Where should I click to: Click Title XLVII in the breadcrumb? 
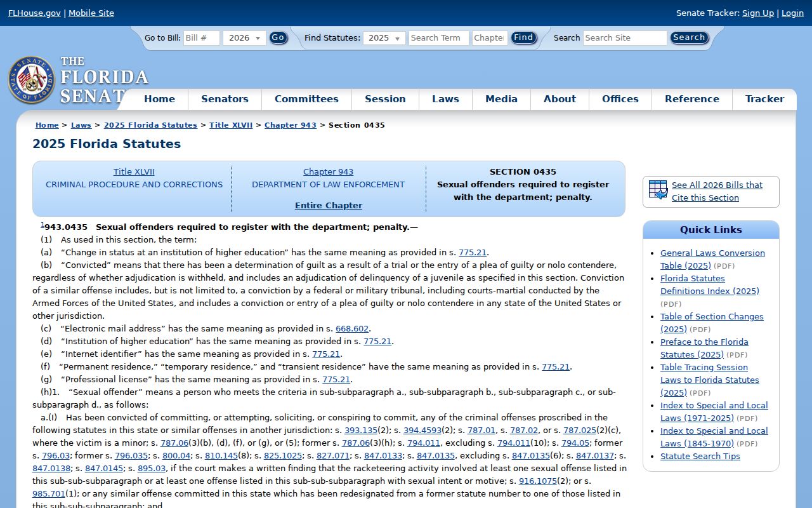(231, 125)
